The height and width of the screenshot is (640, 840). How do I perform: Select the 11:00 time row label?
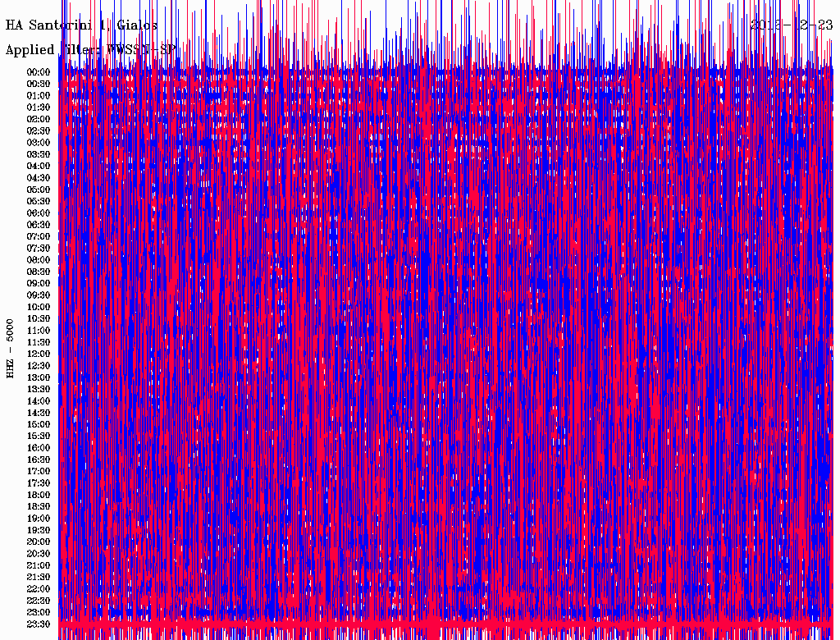39,331
